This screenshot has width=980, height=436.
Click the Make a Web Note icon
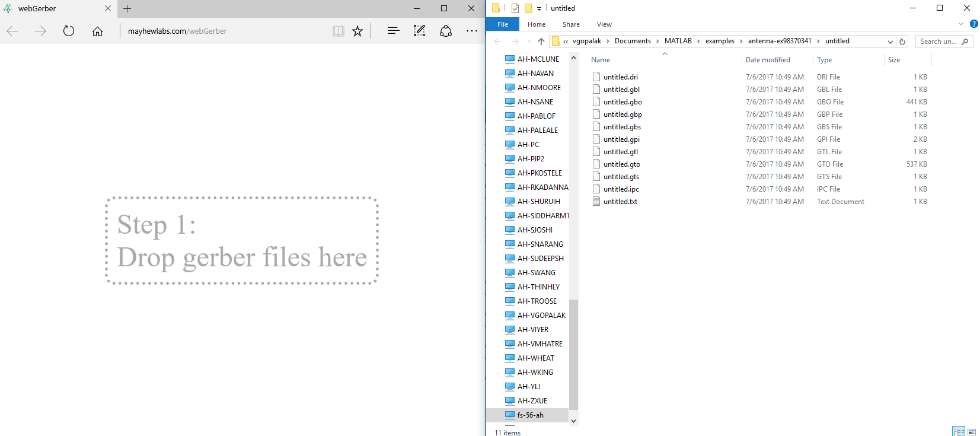pyautogui.click(x=419, y=31)
